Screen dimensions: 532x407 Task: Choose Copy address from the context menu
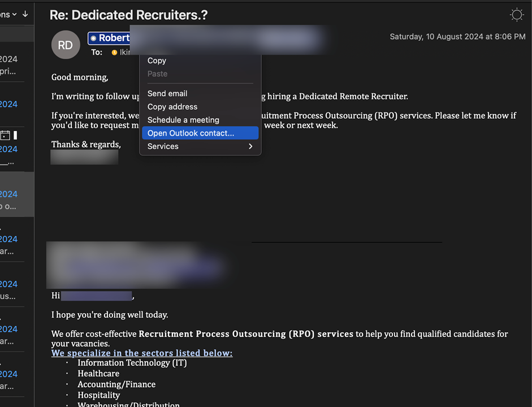(200, 106)
